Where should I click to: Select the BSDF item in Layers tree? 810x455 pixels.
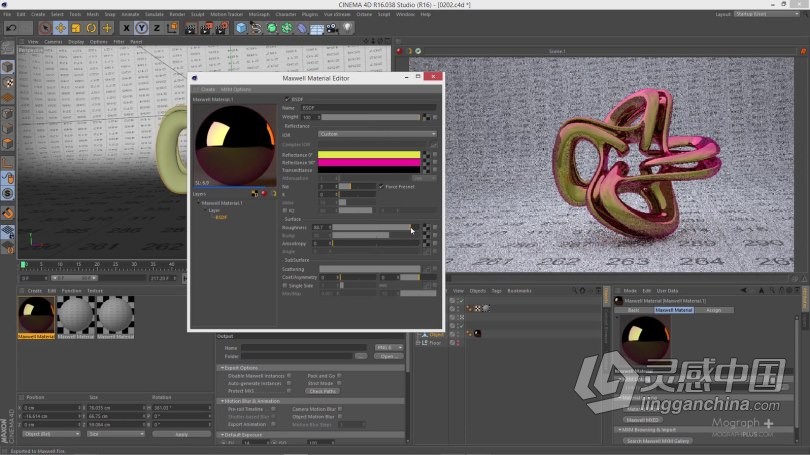pos(221,217)
